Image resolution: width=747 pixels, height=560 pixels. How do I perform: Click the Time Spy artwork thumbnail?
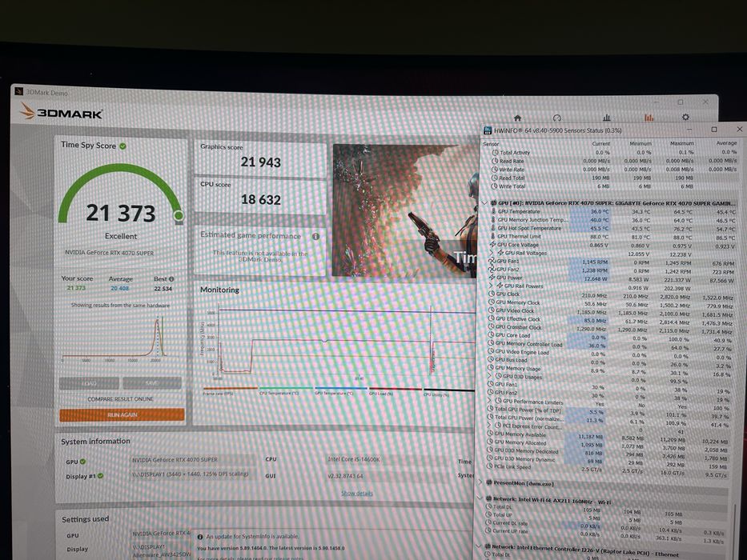pyautogui.click(x=404, y=210)
